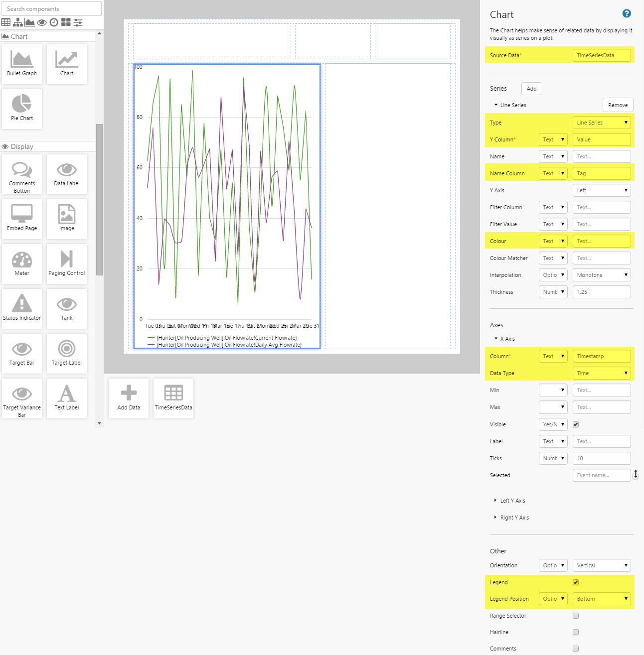Select the Pie Chart component

coord(22,109)
